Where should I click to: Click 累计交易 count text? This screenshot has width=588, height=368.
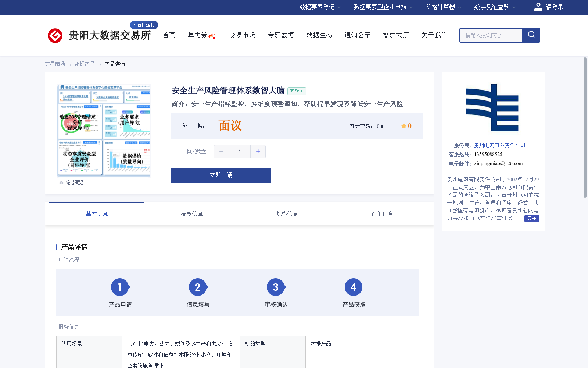point(367,126)
